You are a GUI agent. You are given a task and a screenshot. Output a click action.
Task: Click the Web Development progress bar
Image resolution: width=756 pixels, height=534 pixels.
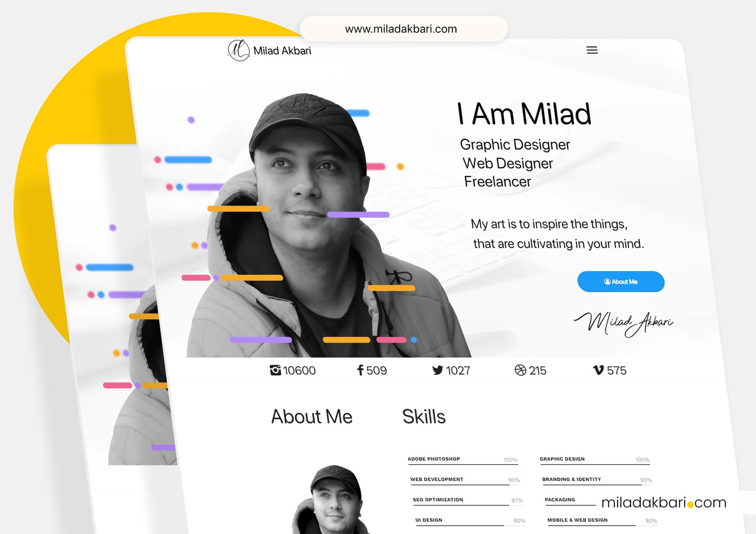(x=465, y=481)
